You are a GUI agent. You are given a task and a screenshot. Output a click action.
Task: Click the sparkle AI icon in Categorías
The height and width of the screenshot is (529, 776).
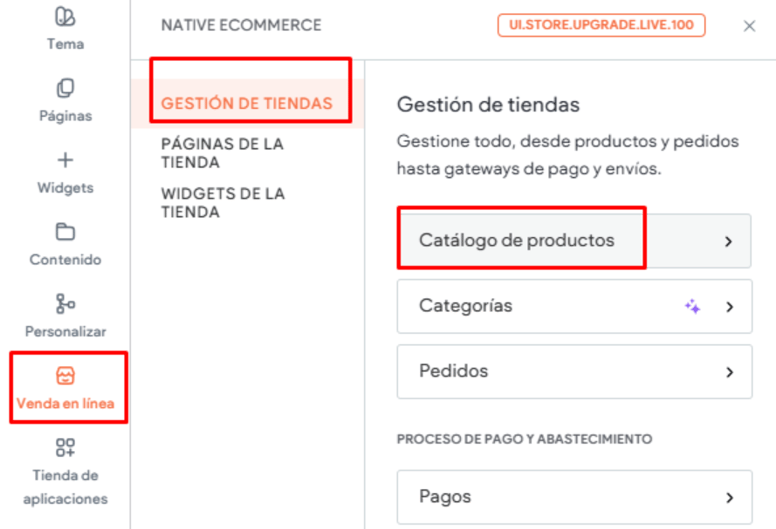tap(692, 307)
